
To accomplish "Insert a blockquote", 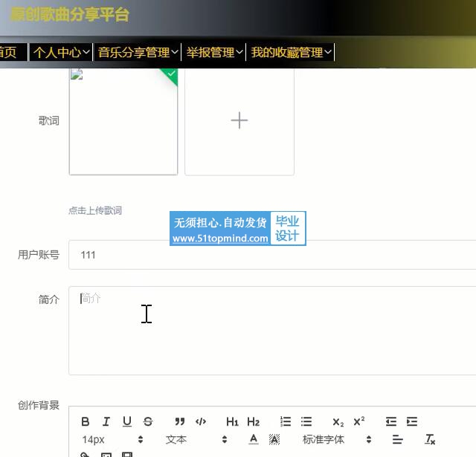I will [179, 421].
